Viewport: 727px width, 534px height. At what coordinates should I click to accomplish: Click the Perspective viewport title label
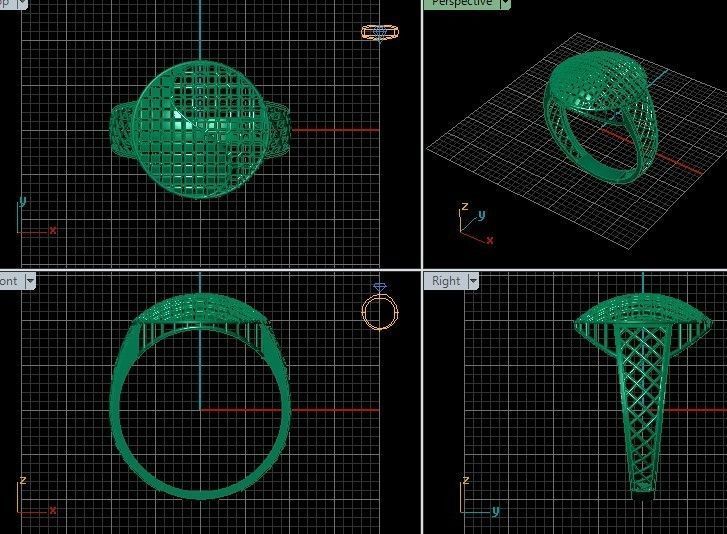pyautogui.click(x=461, y=3)
